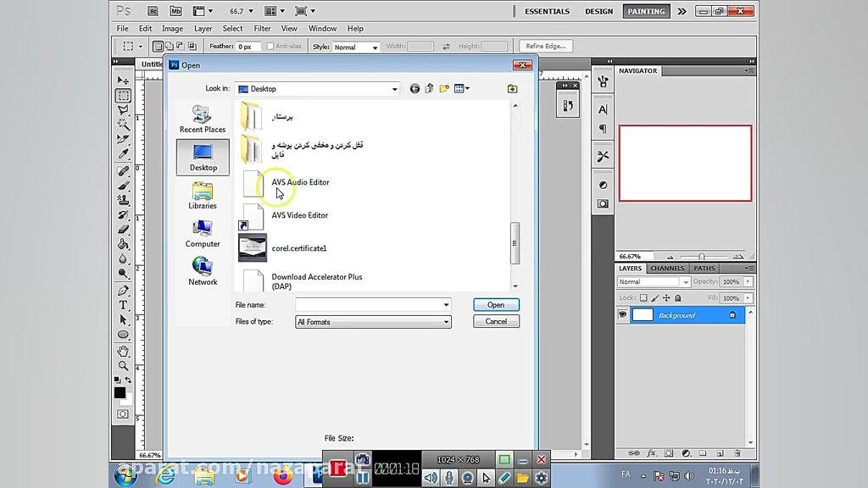
Task: Toggle Background layer visibility eye
Action: point(622,315)
